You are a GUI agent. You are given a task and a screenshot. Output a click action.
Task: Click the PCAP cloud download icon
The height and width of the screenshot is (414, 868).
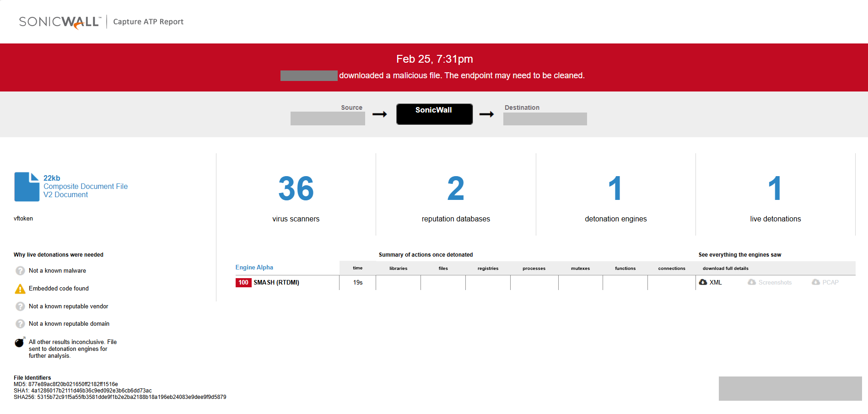tap(816, 282)
